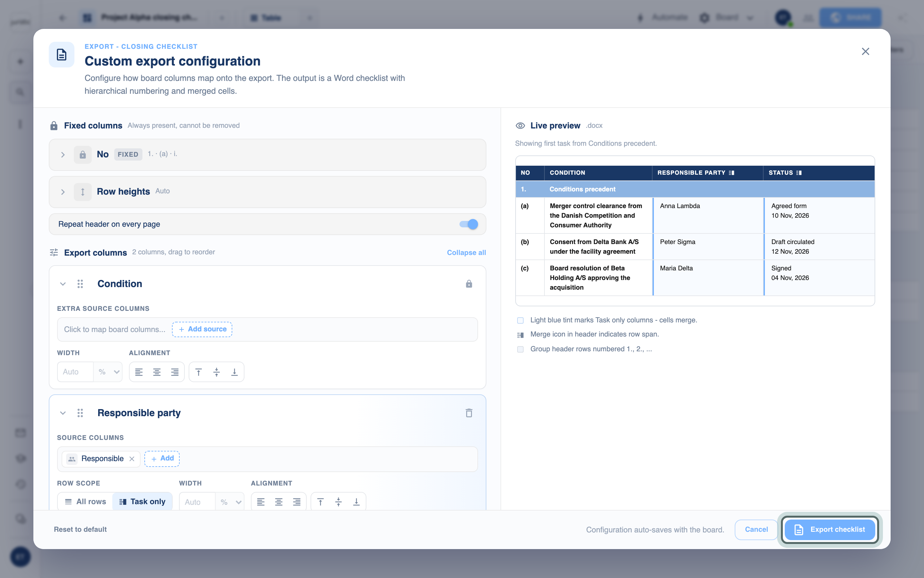924x578 pixels.
Task: Click Export checklist button
Action: click(830, 530)
